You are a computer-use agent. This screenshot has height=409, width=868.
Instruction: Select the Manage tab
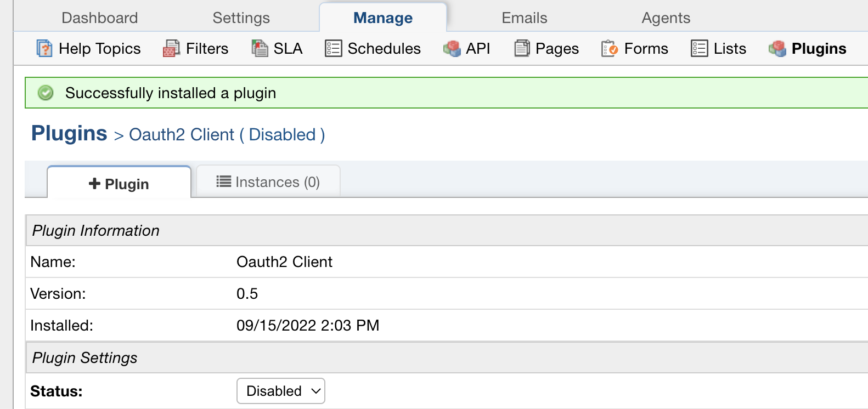click(382, 18)
